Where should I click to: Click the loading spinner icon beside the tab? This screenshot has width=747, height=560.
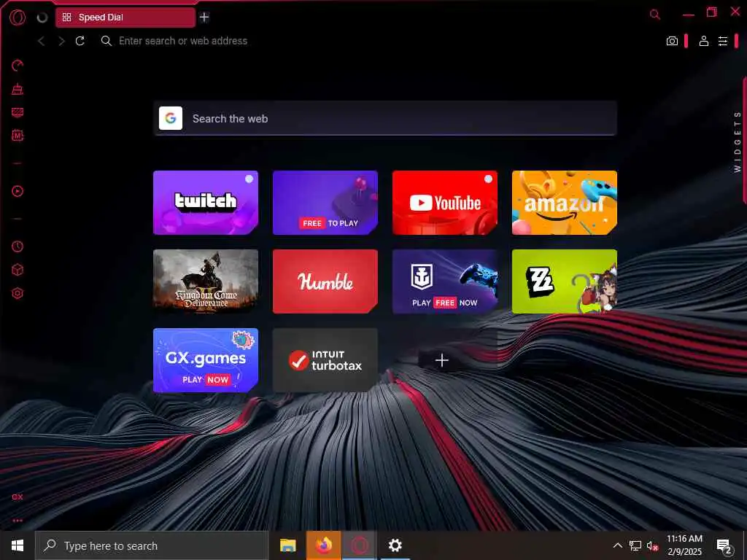[x=42, y=17]
